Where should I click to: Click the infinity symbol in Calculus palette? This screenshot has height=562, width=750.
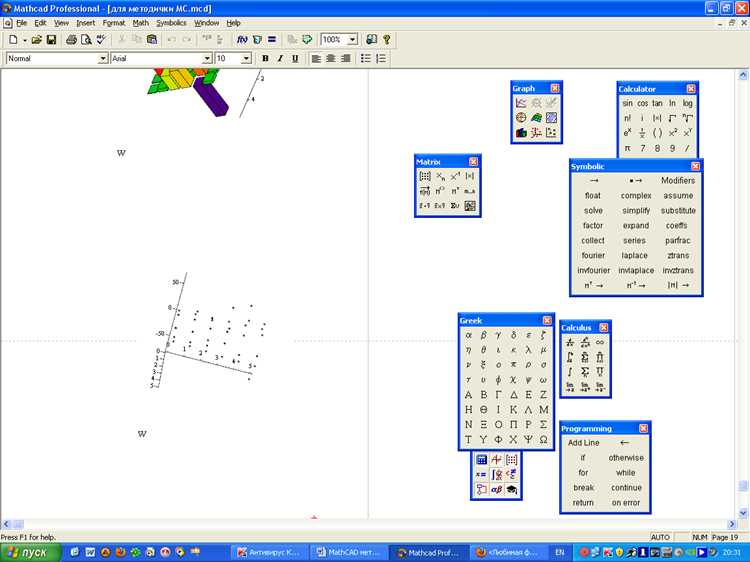pyautogui.click(x=599, y=342)
